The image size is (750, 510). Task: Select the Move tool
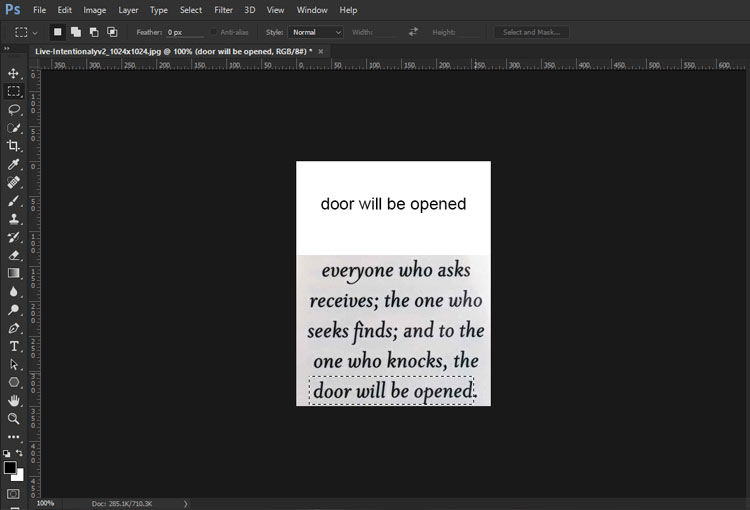coord(13,73)
